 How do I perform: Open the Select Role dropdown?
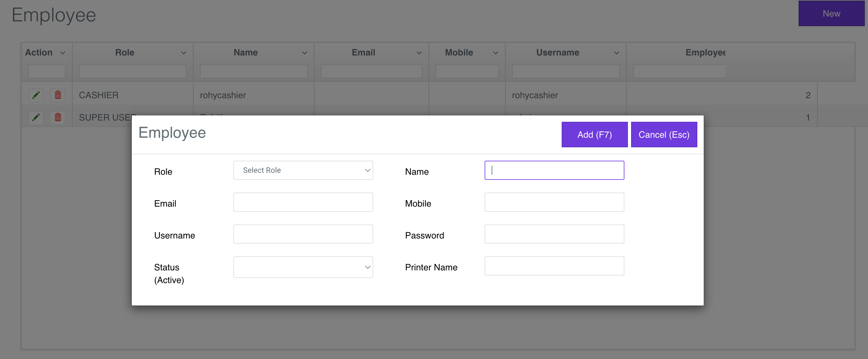302,170
